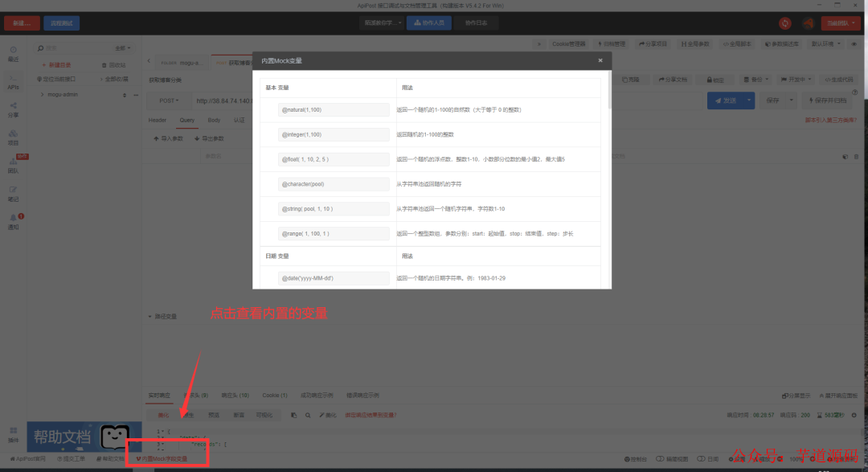Open the 保存 dropdown arrow
Viewport: 868px width, 472px height.
(792, 101)
